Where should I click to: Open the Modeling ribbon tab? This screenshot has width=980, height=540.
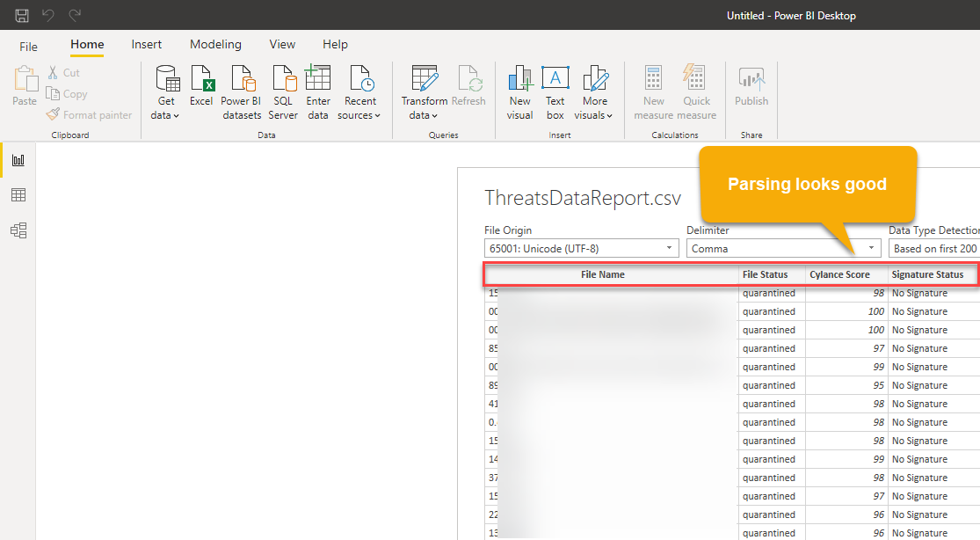[215, 45]
